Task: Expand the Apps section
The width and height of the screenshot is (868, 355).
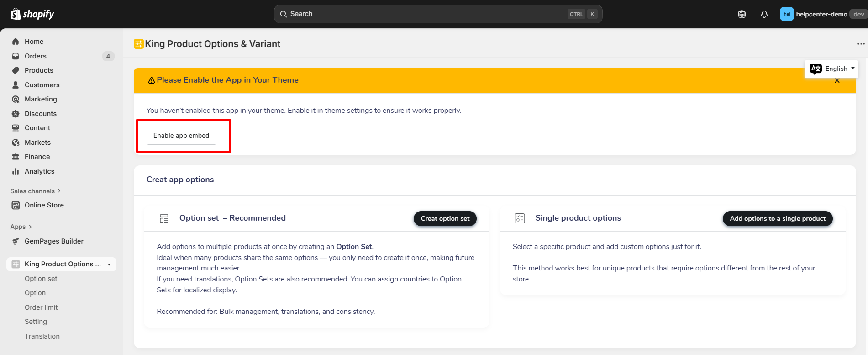Action: 21,227
